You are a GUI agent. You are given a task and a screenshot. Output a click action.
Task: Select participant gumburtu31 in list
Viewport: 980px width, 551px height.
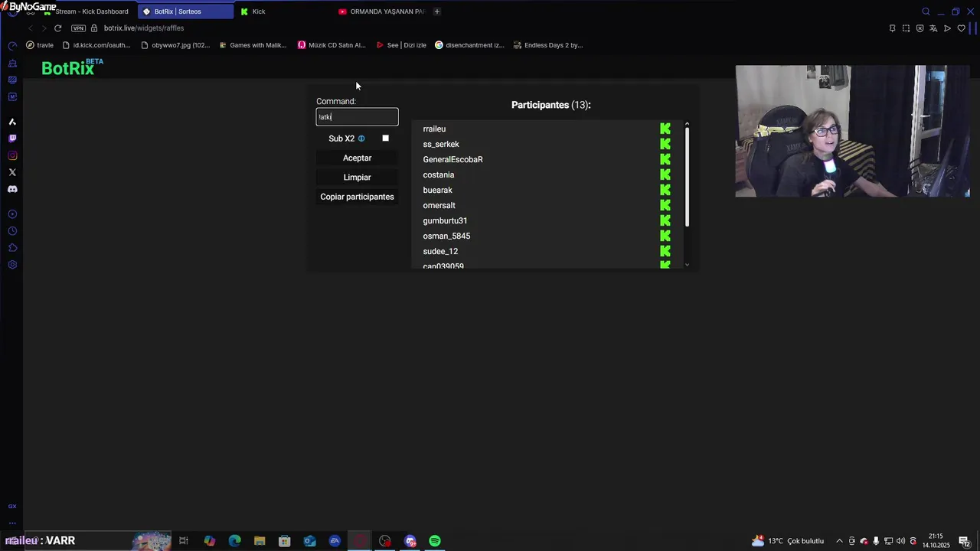pos(445,220)
